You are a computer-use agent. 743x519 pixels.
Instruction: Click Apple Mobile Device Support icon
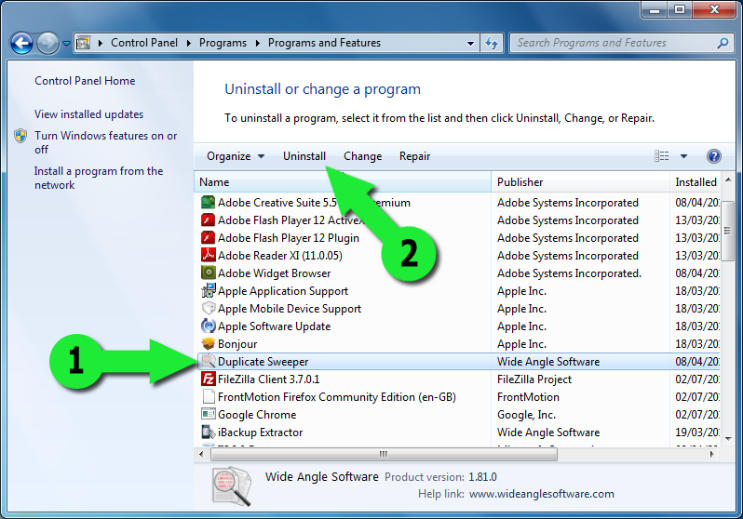point(208,309)
